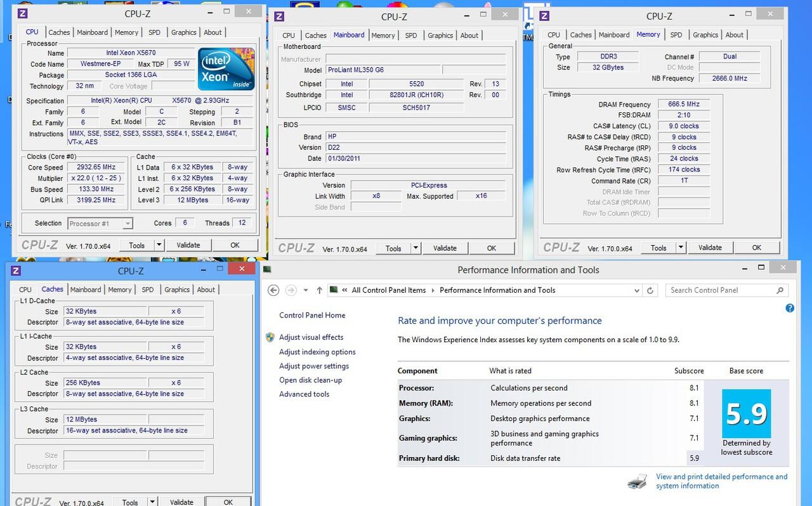812x506 pixels.
Task: Click the Tools button in the Caches CPU-Z window
Action: tap(130, 502)
